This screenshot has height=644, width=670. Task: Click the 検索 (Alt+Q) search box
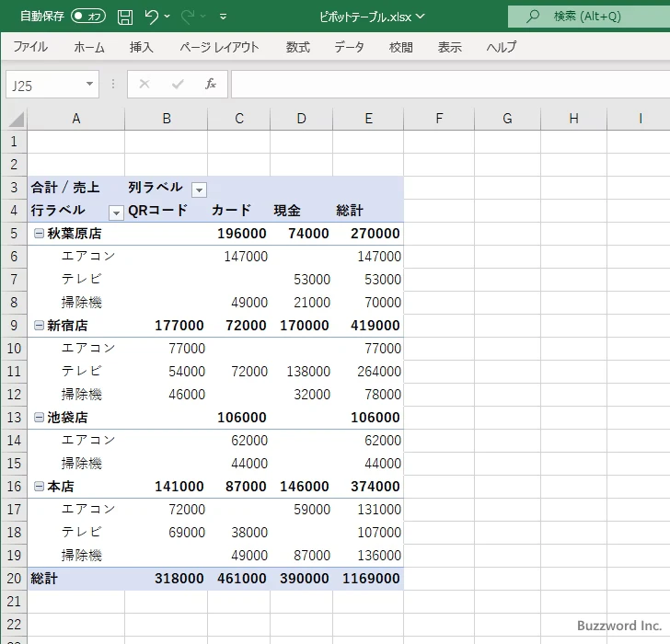coord(589,17)
